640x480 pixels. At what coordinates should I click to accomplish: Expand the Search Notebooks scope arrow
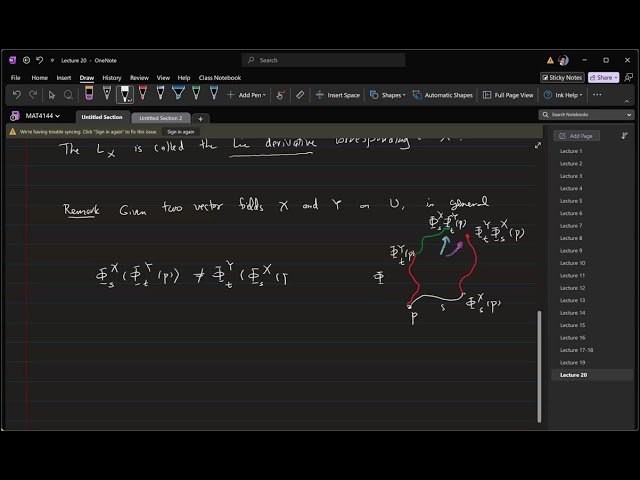point(629,115)
